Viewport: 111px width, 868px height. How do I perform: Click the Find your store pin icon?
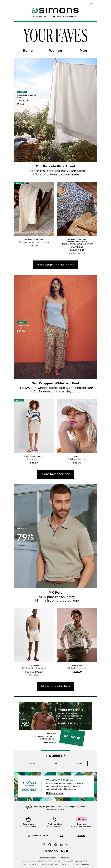55,819
